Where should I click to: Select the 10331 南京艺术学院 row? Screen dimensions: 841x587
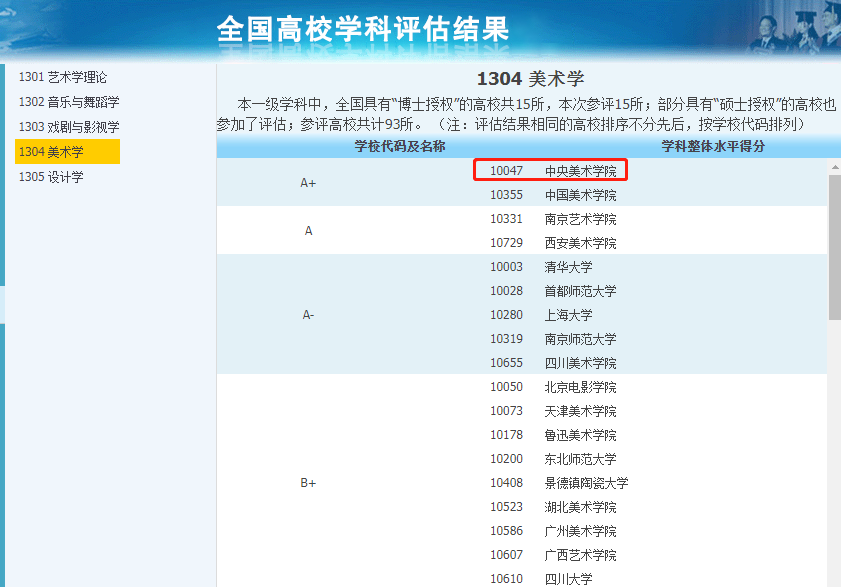553,219
